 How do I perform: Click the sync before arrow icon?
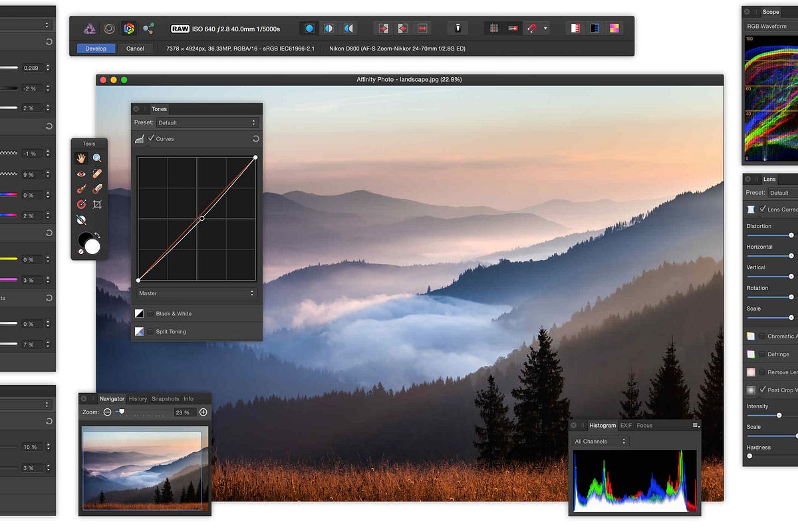[384, 29]
